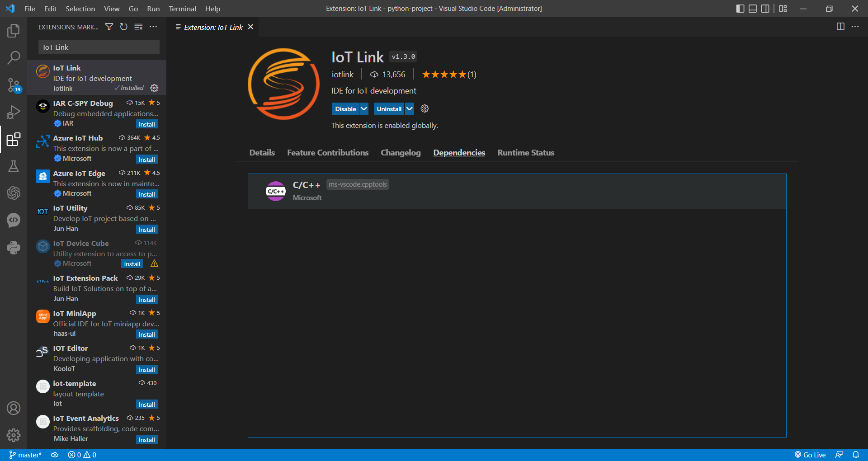Open errors and warnings in status bar
The width and height of the screenshot is (868, 461).
tap(82, 455)
